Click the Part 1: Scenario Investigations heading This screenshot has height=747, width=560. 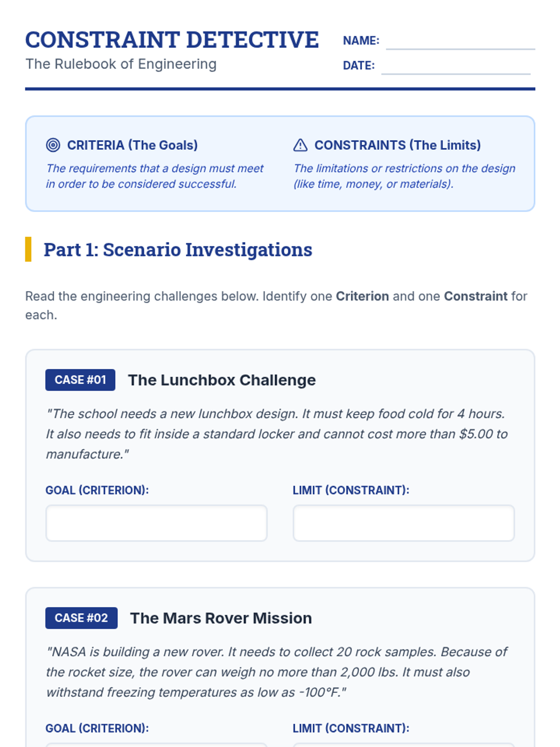tap(178, 250)
